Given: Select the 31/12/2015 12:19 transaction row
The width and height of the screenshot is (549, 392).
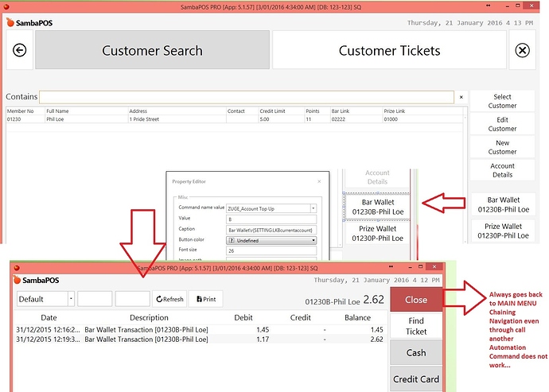Looking at the screenshot, I should click(x=201, y=340).
